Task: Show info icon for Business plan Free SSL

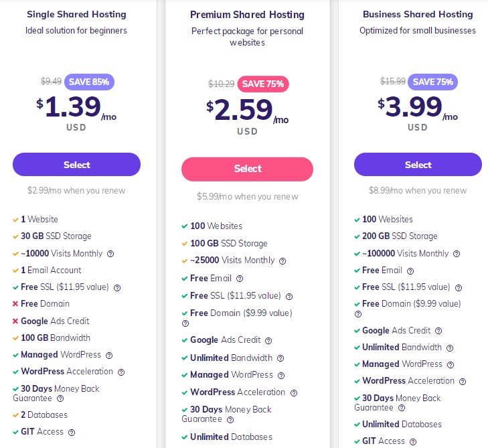Action: pos(459,287)
